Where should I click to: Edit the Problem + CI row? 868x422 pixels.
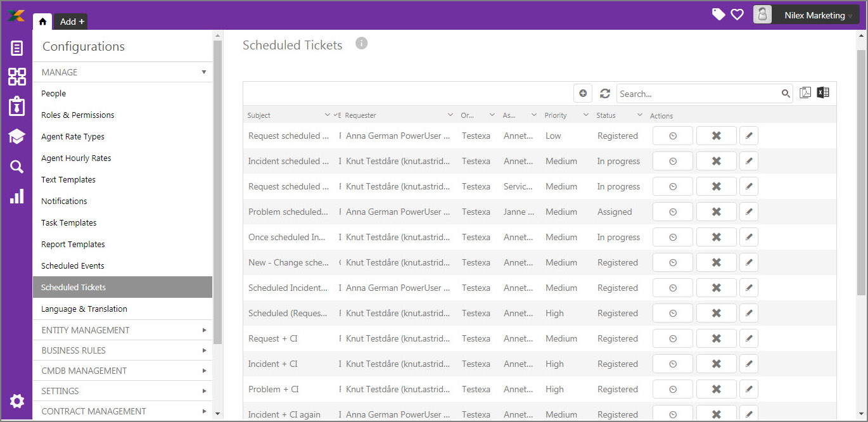tap(749, 389)
